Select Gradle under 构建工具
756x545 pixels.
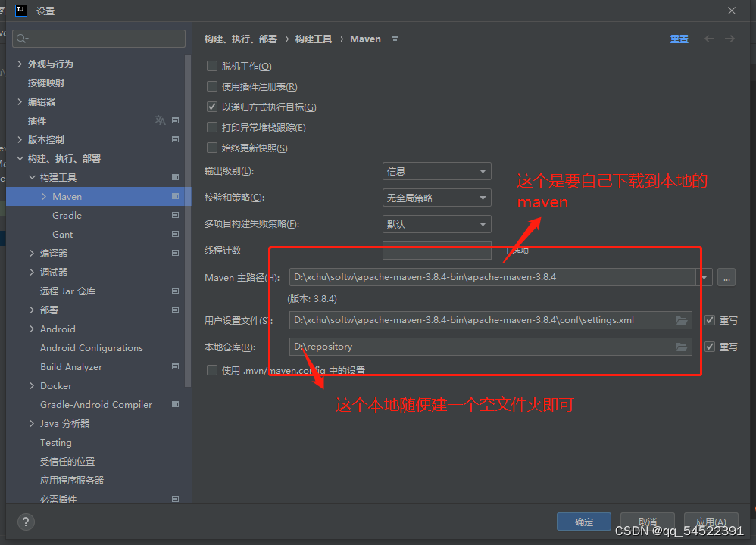pyautogui.click(x=67, y=216)
